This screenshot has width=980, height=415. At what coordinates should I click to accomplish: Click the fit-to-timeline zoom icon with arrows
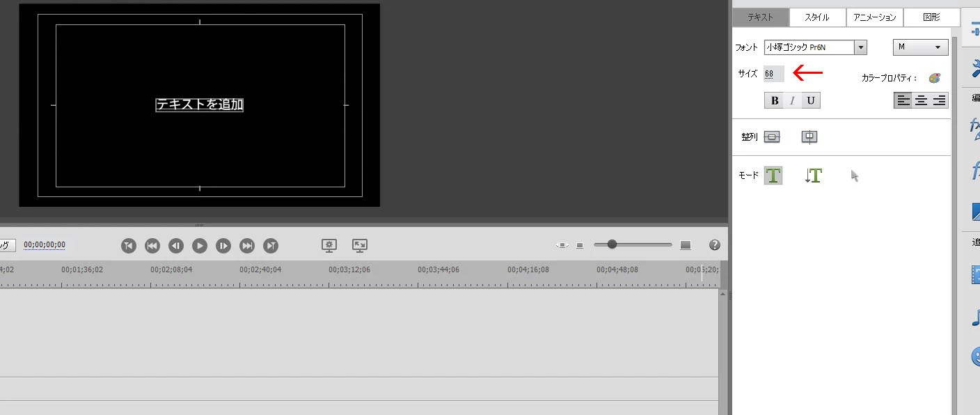[x=562, y=245]
